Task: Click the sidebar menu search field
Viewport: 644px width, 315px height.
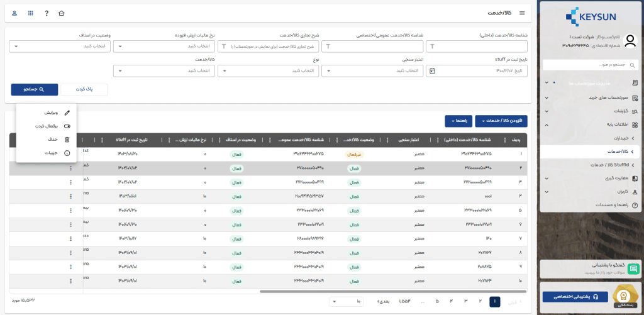Action: (590, 65)
